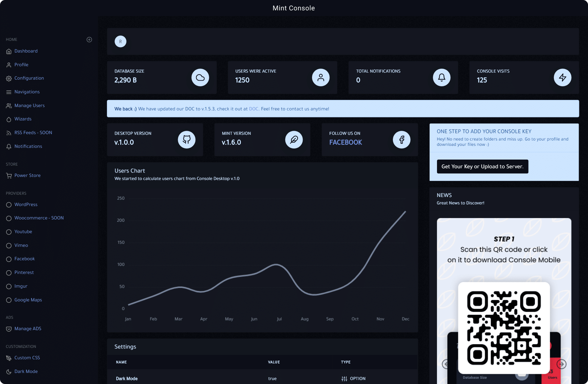Select the Google Maps provider item

tap(24, 300)
